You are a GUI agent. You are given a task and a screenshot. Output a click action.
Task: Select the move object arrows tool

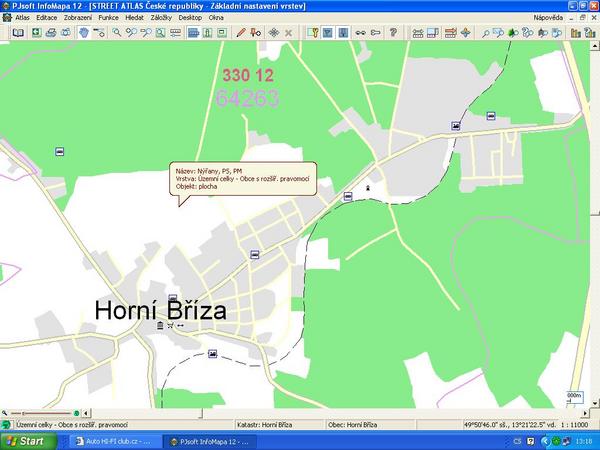coord(274,33)
